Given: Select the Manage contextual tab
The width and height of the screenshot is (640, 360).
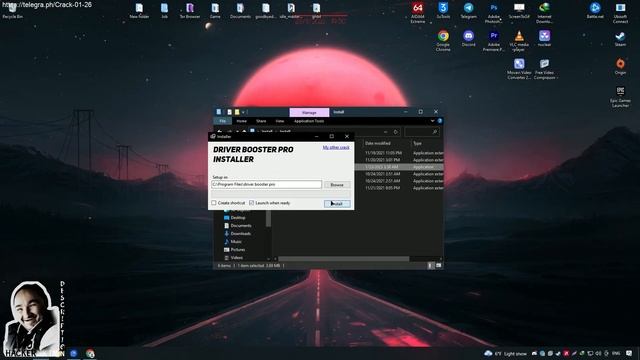Looking at the screenshot, I should [x=309, y=112].
